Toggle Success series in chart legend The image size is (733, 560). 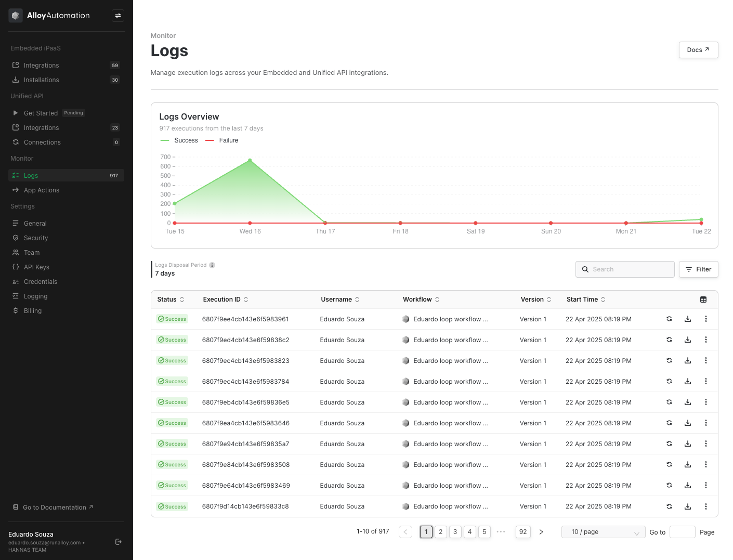[179, 140]
